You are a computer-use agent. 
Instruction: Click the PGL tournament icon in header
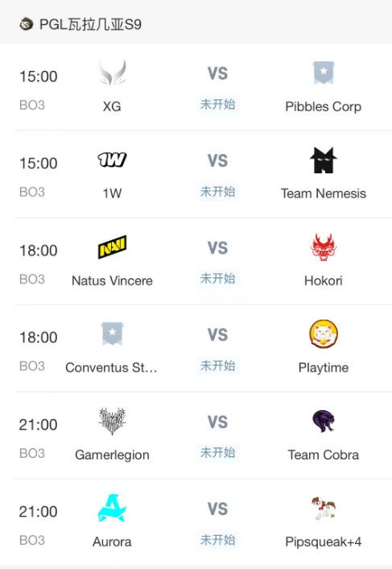27,24
